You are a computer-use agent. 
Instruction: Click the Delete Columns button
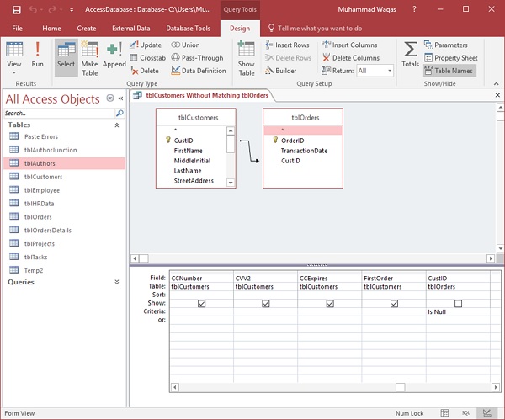349,58
